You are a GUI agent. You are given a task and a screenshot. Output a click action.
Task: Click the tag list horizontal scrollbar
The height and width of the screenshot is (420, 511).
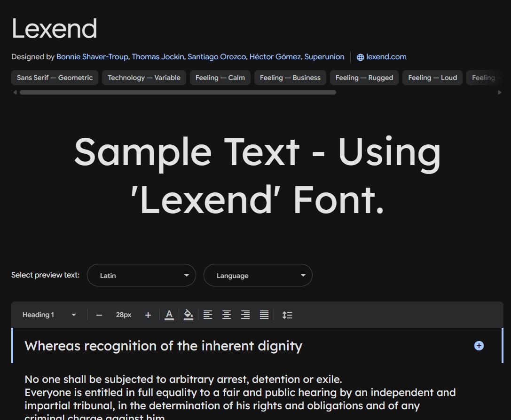pyautogui.click(x=178, y=92)
